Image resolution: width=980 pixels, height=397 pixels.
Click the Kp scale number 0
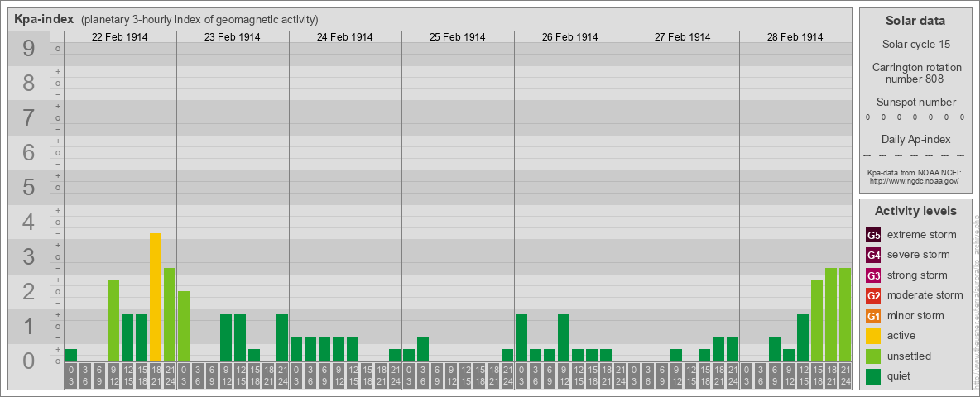pos(29,361)
